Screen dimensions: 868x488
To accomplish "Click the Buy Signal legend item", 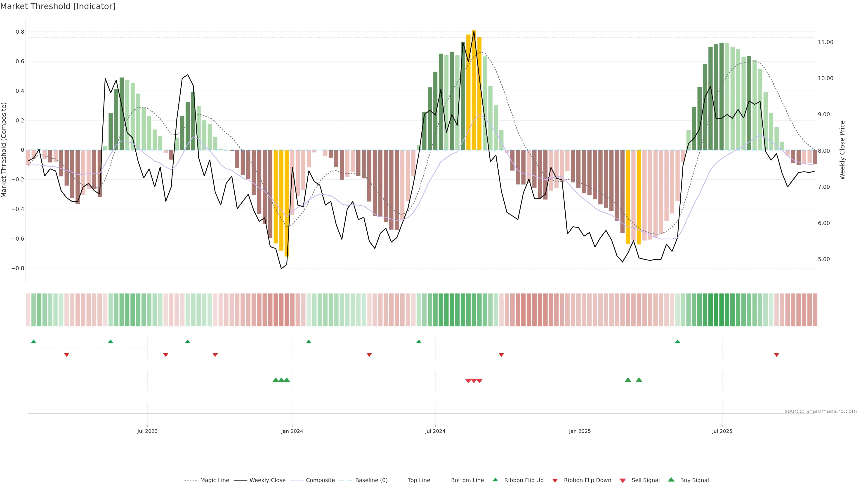I will pos(694,480).
